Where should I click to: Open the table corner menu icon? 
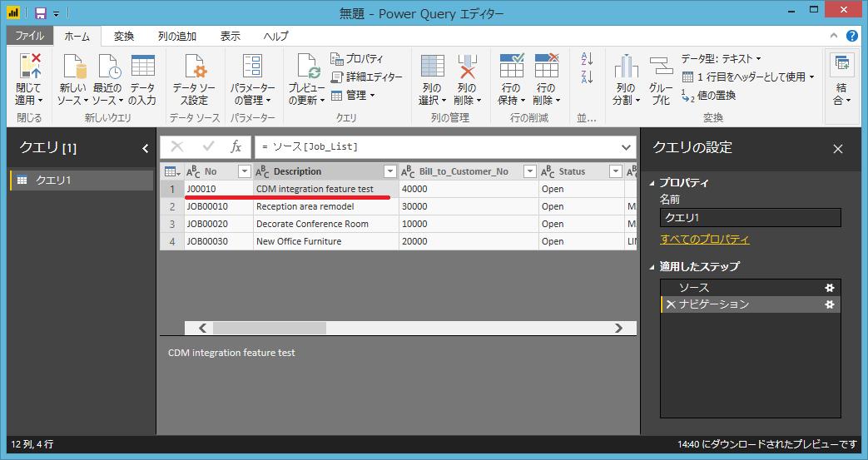pos(173,171)
